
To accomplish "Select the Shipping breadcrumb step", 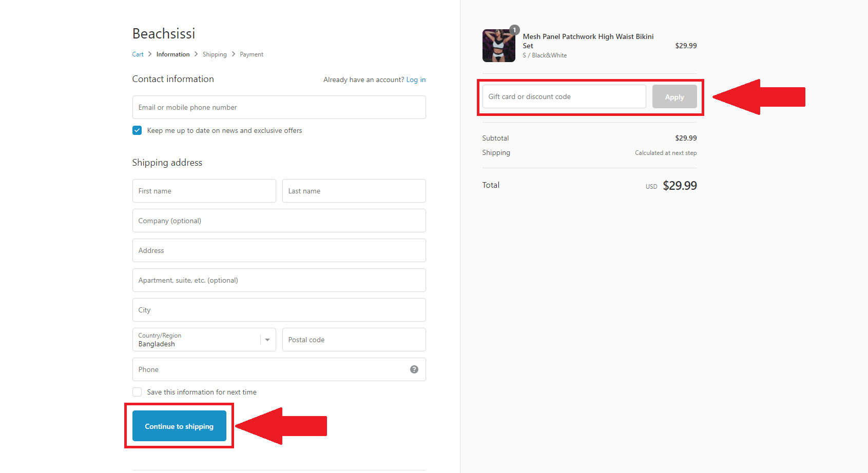I will coord(215,54).
